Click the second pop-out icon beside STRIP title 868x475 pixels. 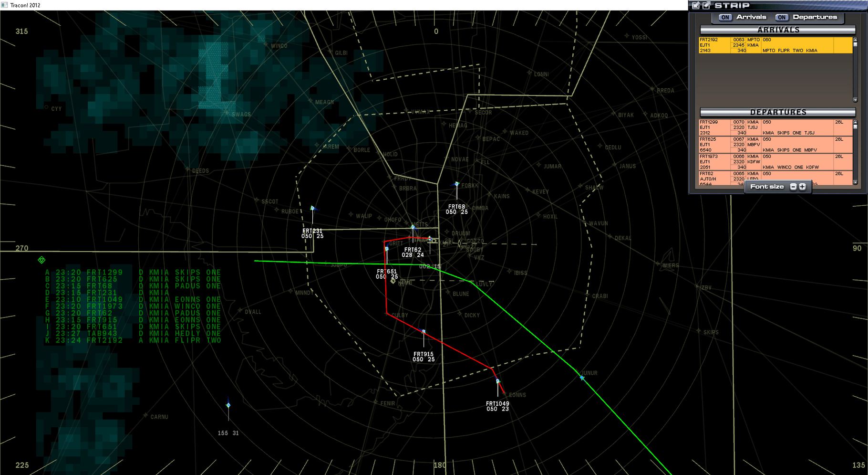706,5
